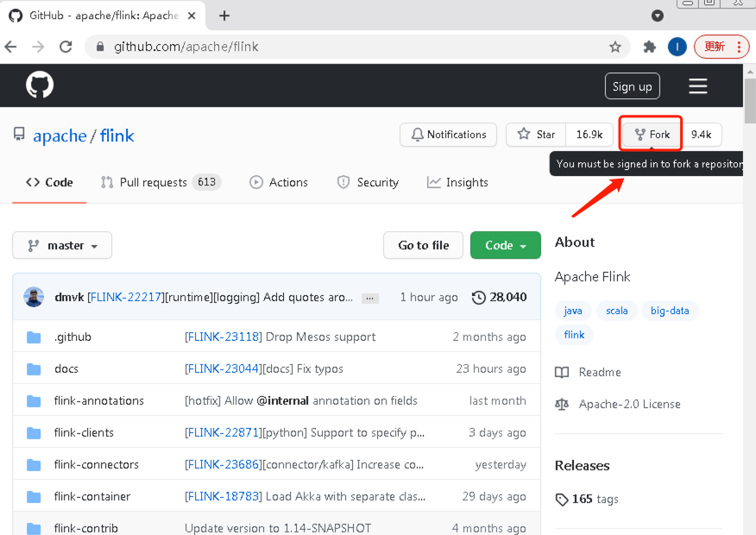Reload the page with refresh icon
Image resolution: width=756 pixels, height=535 pixels.
(66, 47)
